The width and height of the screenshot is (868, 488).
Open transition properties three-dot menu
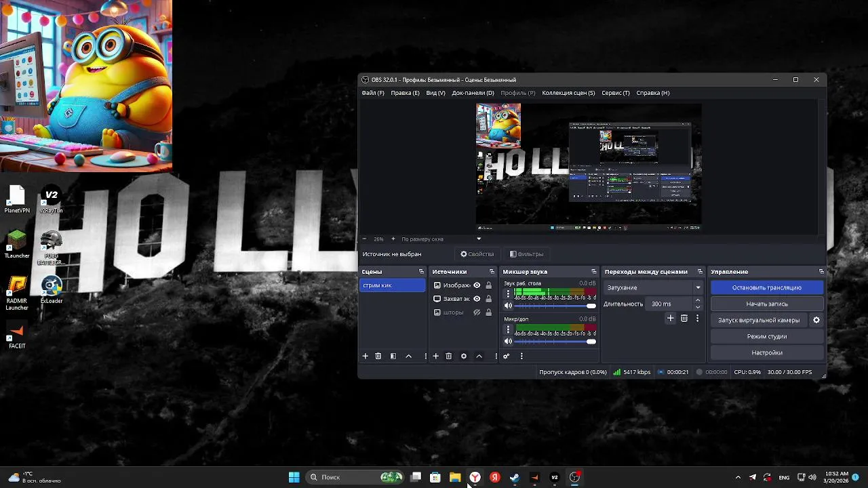click(697, 318)
